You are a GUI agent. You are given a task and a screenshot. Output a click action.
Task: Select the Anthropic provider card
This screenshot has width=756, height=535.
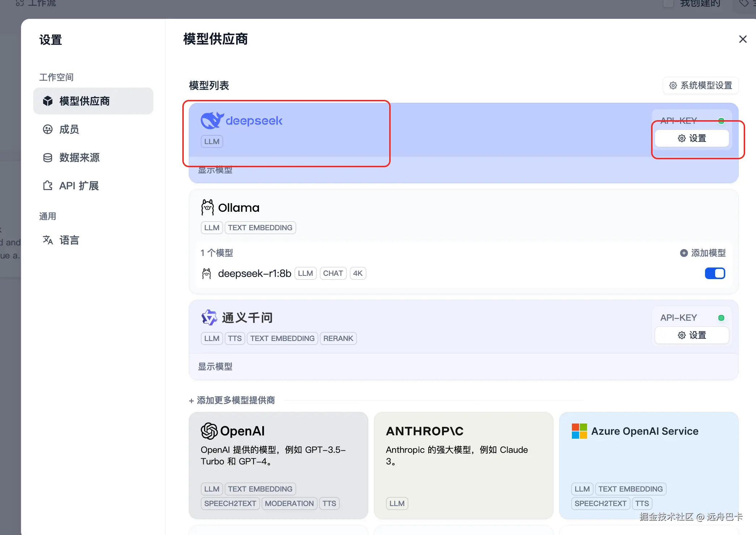[x=463, y=465]
